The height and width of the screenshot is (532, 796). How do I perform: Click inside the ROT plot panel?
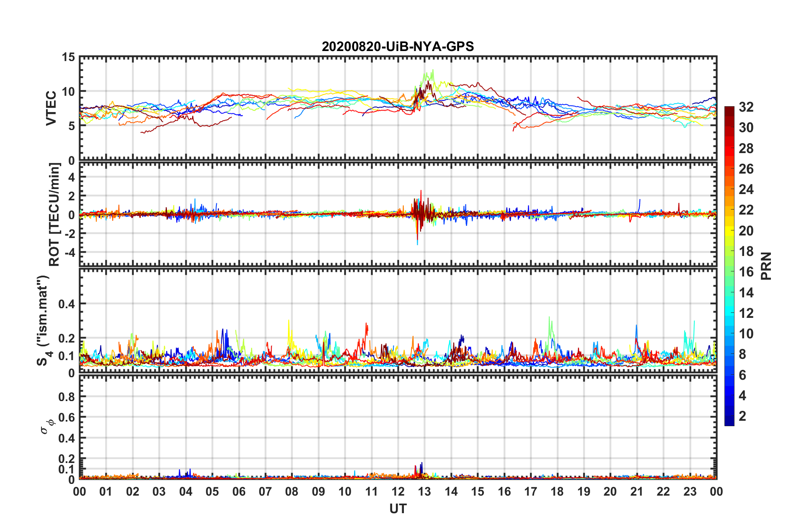398,215
